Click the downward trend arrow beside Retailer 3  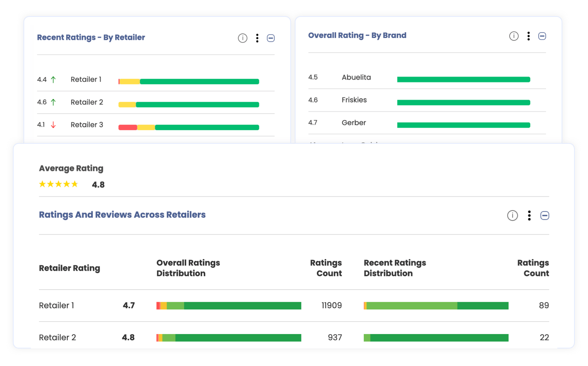[53, 125]
